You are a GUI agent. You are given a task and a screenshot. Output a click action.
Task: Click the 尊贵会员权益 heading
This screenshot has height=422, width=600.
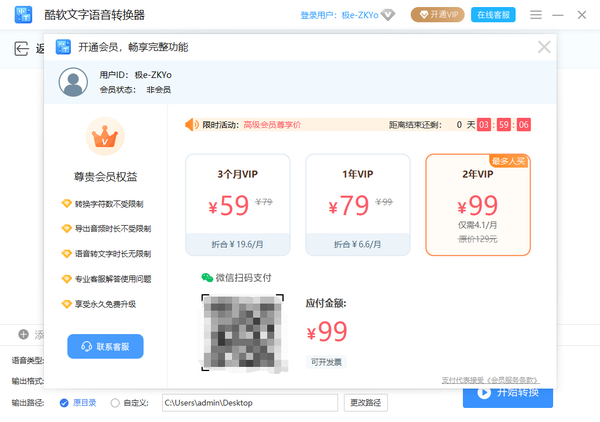105,177
